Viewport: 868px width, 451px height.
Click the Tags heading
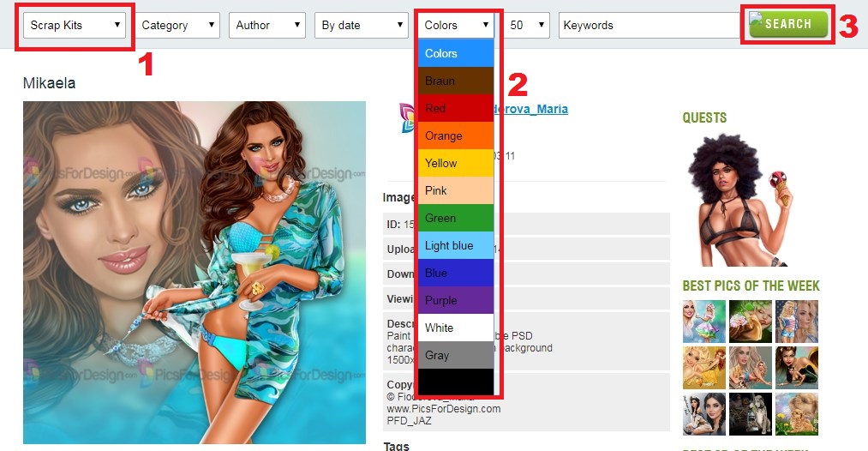pyautogui.click(x=397, y=446)
